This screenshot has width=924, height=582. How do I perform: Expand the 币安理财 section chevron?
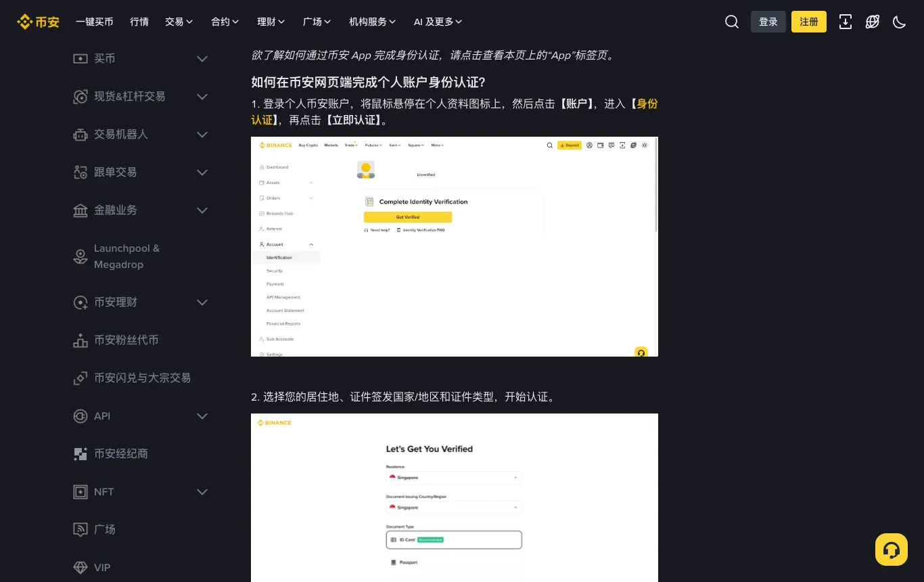coord(202,303)
